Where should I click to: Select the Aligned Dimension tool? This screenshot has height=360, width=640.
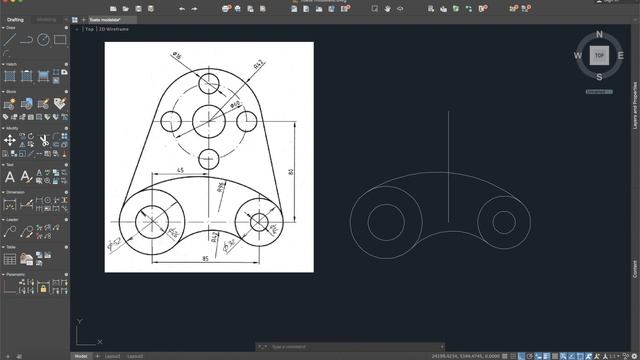(x=26, y=204)
